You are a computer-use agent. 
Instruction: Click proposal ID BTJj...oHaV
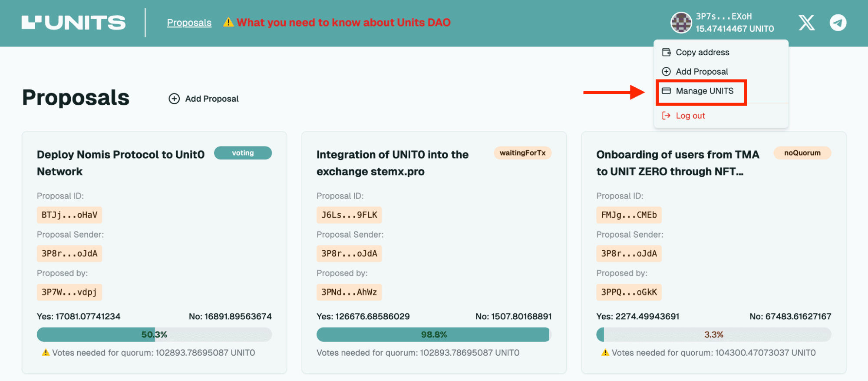(x=69, y=215)
